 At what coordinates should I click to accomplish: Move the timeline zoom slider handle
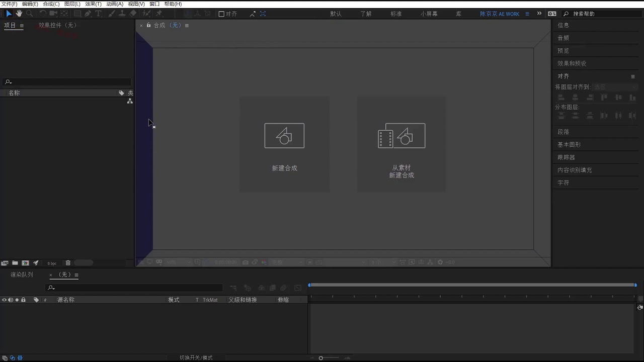(321, 358)
